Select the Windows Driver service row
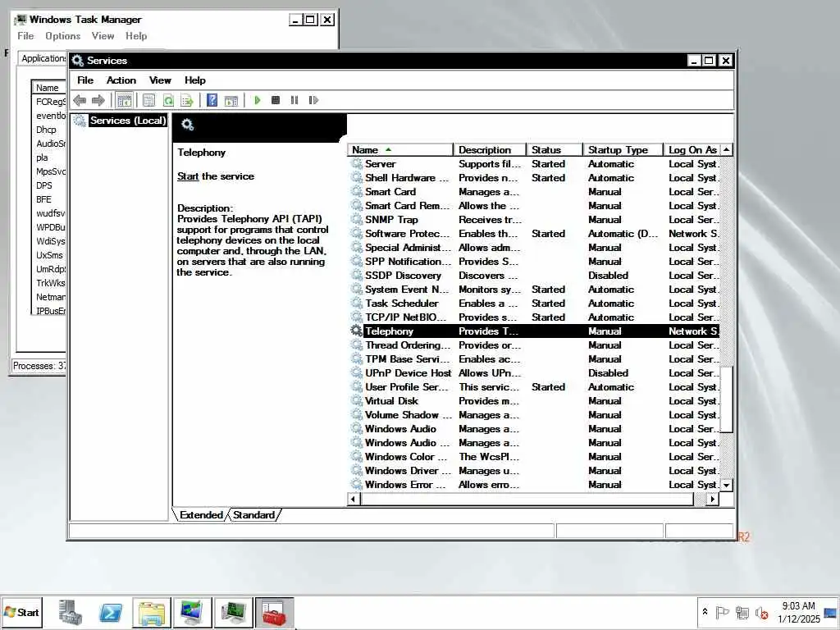840x630 pixels. click(x=533, y=470)
